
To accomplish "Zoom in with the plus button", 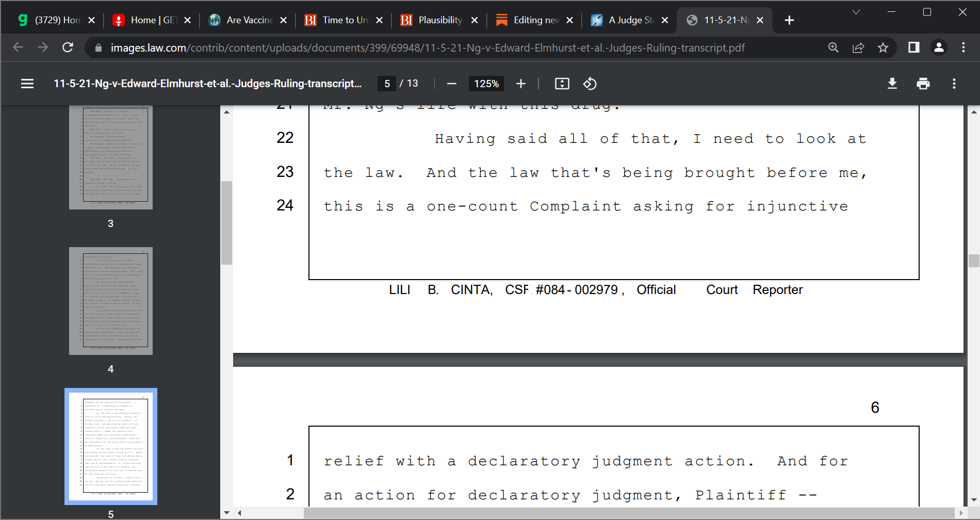I will 521,84.
